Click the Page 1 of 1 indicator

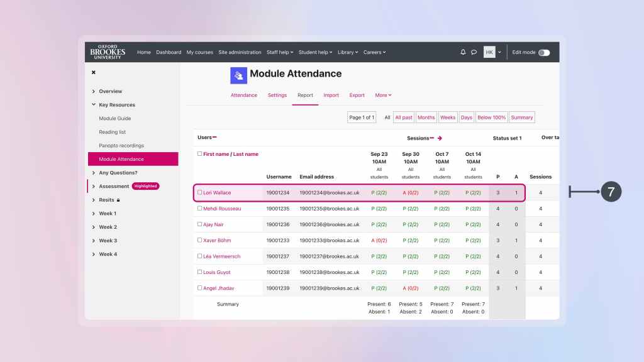[x=362, y=117]
